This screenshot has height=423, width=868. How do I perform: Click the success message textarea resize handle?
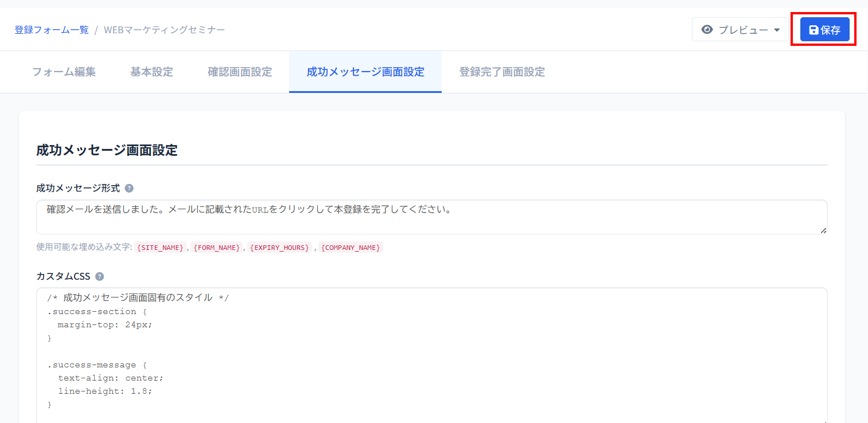point(823,230)
